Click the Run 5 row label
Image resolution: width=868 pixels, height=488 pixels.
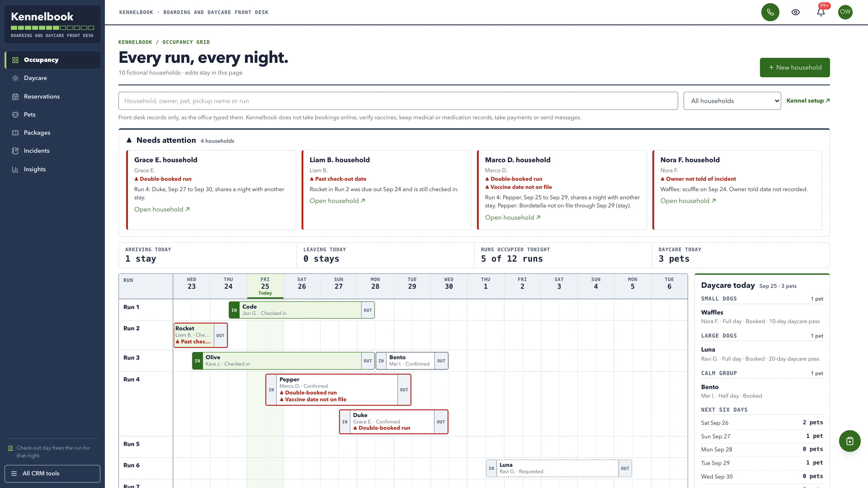point(131,444)
